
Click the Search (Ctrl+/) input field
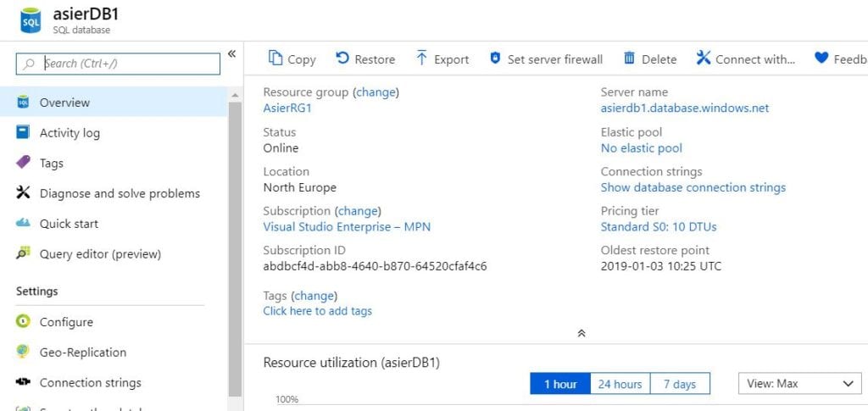click(118, 64)
